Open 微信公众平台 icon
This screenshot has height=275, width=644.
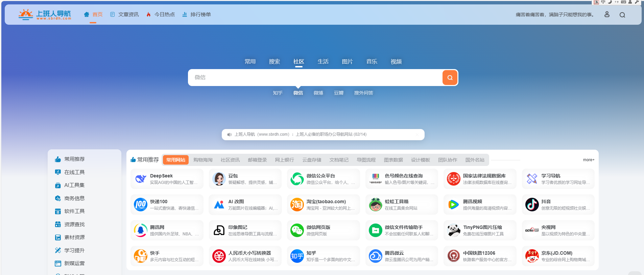(x=297, y=179)
